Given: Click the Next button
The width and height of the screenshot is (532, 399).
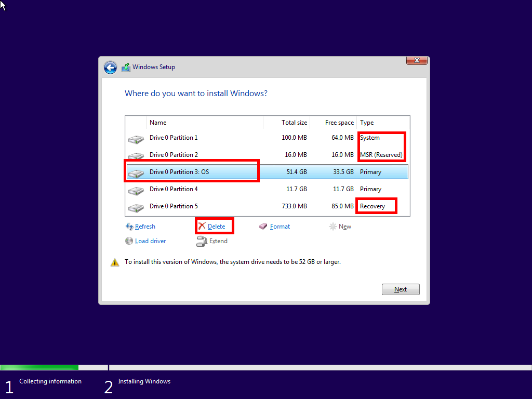Looking at the screenshot, I should tap(401, 289).
